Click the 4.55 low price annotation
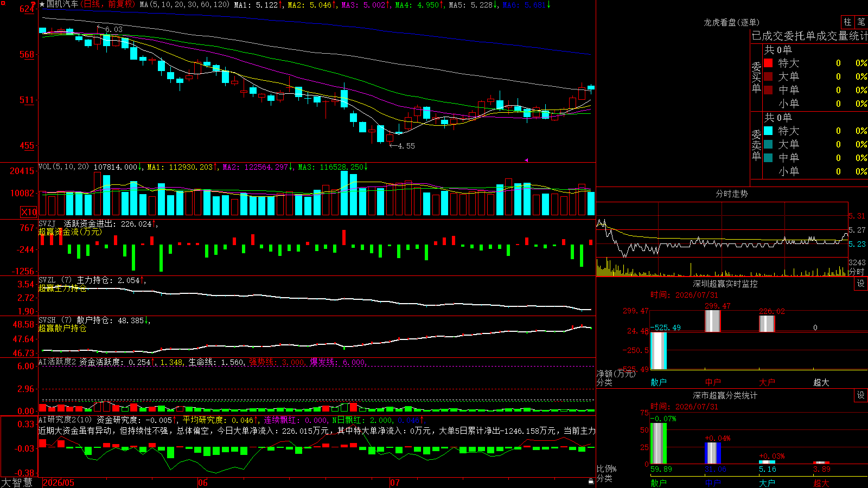The width and height of the screenshot is (868, 488). (x=406, y=146)
